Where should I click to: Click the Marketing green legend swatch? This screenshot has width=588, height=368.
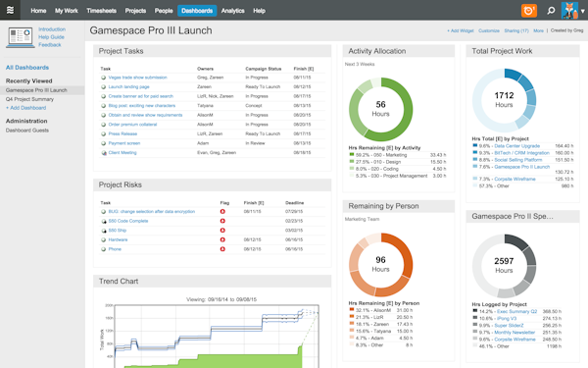(x=352, y=154)
